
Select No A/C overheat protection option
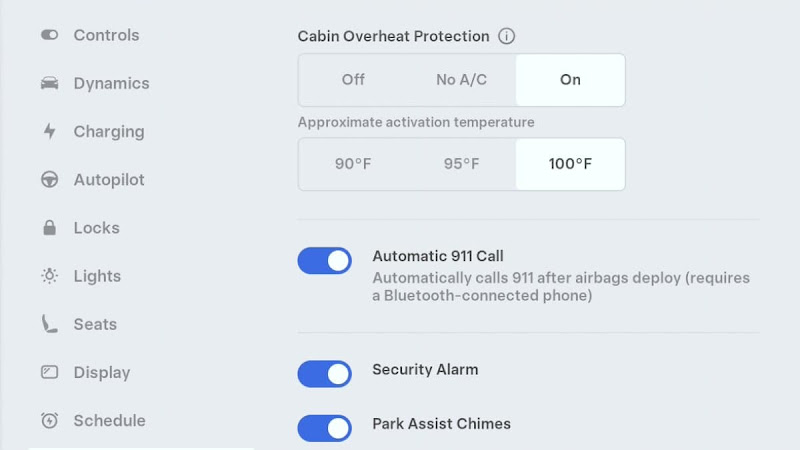click(x=461, y=80)
